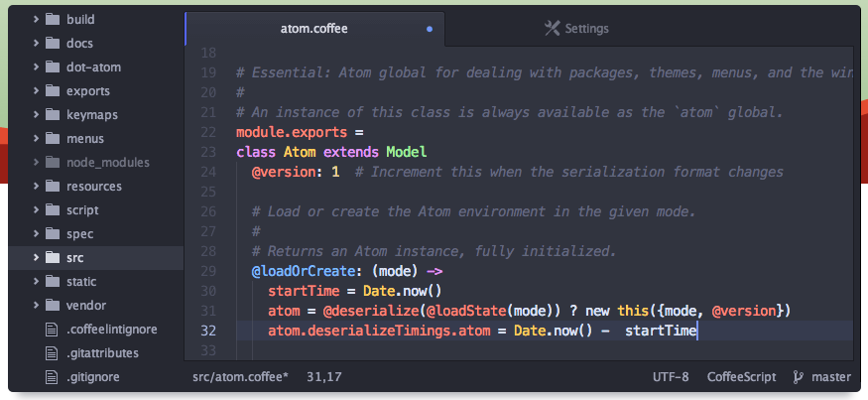Click line number 29 in the gutter
This screenshot has height=400, width=868.
pos(208,272)
